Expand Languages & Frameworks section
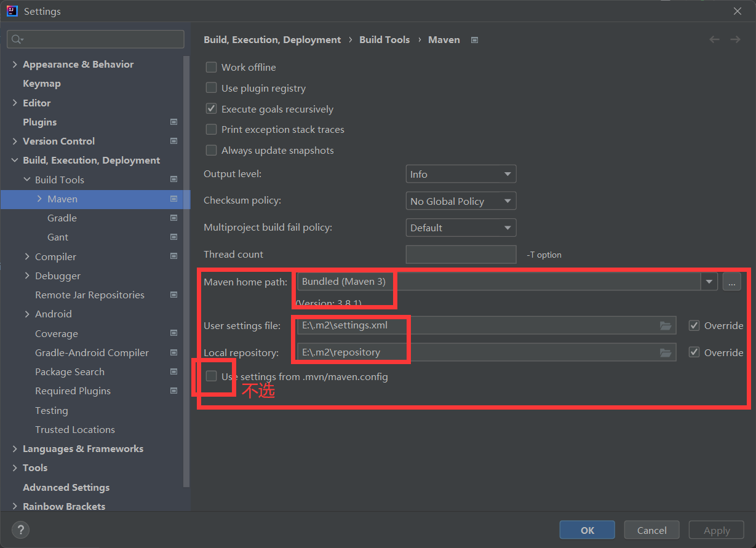756x548 pixels. pos(15,449)
